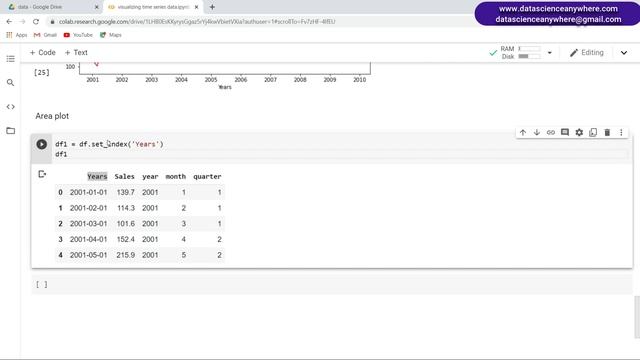Open Gmail bookmark

click(x=45, y=35)
